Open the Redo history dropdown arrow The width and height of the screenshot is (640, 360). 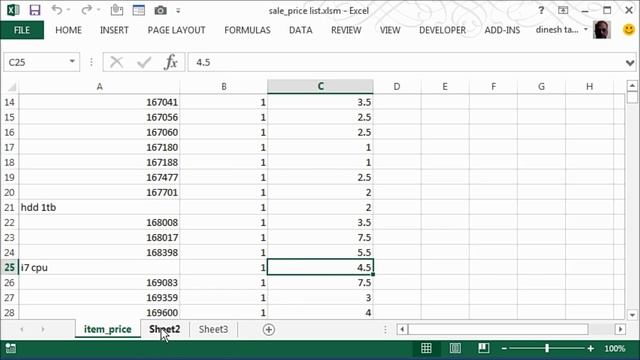98,10
